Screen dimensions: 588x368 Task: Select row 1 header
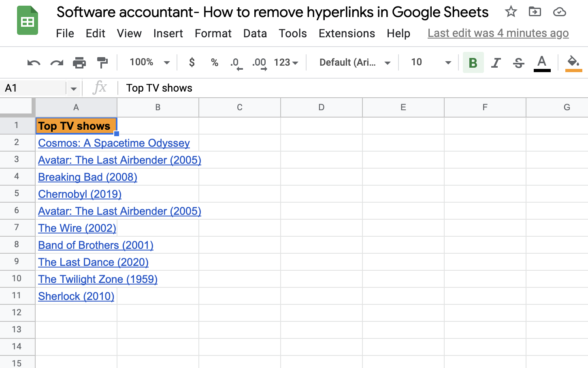coord(17,125)
